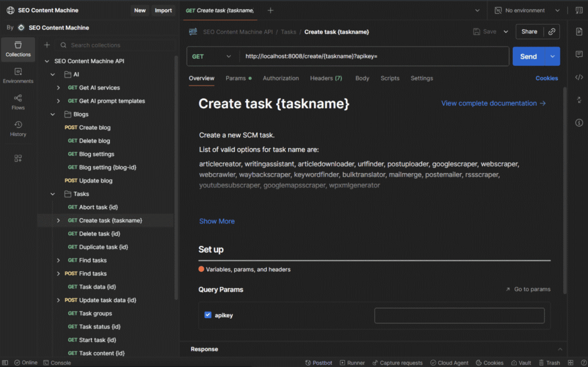Switch to the Headers tab

326,78
